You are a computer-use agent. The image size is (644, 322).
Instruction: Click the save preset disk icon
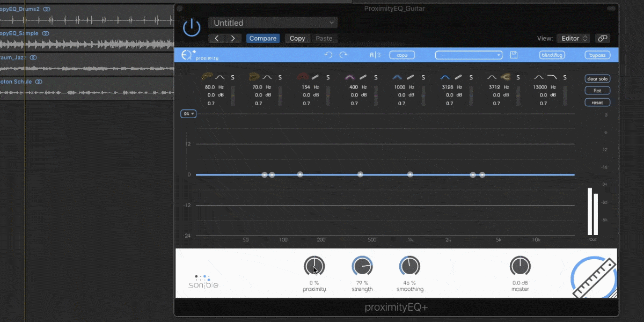pyautogui.click(x=514, y=54)
